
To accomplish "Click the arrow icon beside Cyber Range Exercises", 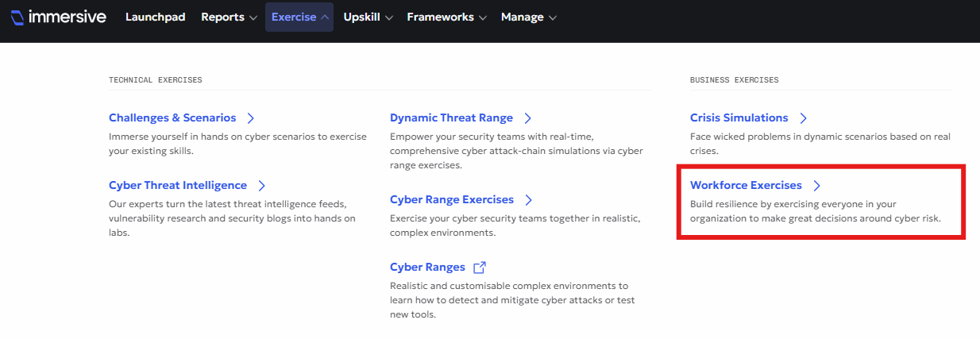I will [x=528, y=200].
